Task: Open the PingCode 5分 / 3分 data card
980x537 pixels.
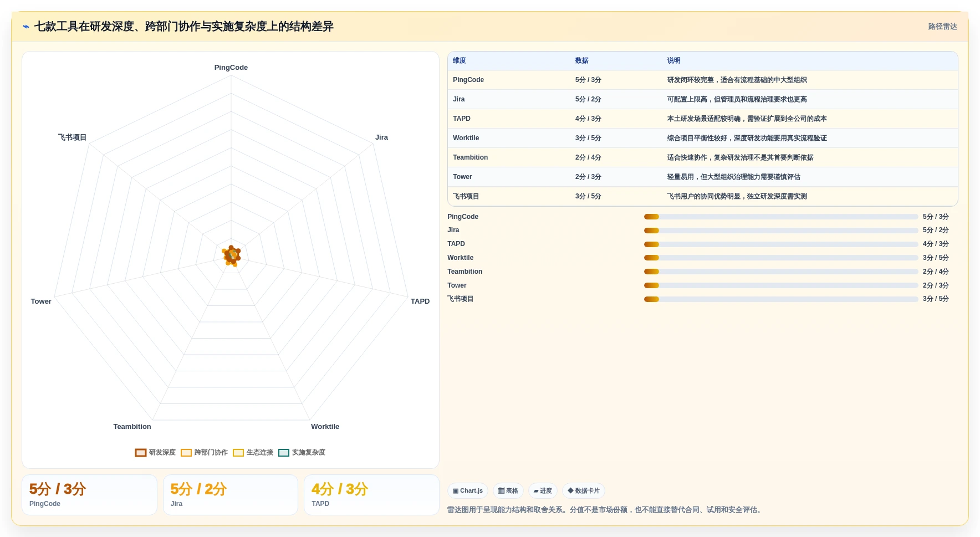Action: click(x=89, y=495)
